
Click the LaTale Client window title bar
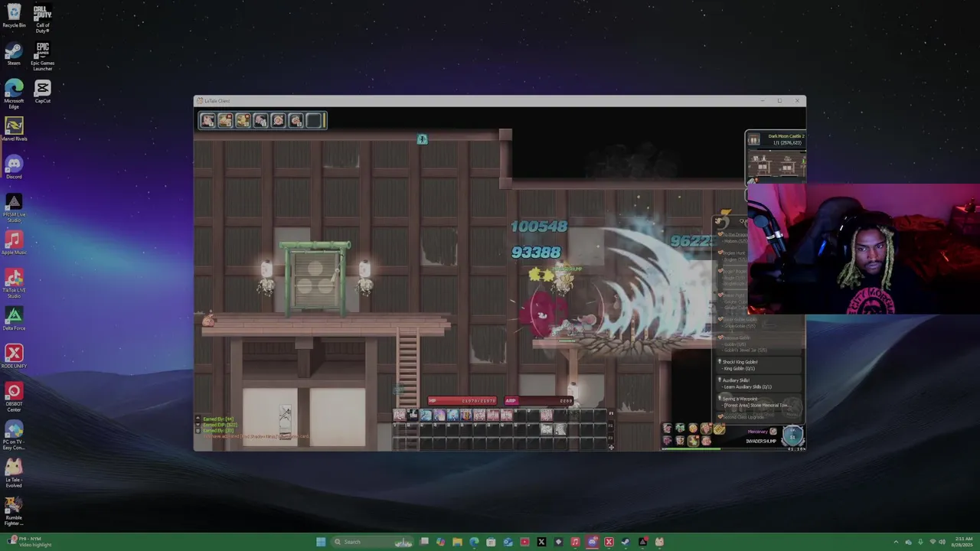(x=499, y=100)
